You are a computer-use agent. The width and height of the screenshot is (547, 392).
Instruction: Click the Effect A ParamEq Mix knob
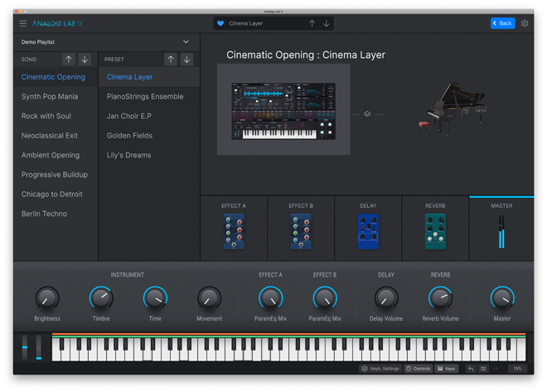[271, 298]
